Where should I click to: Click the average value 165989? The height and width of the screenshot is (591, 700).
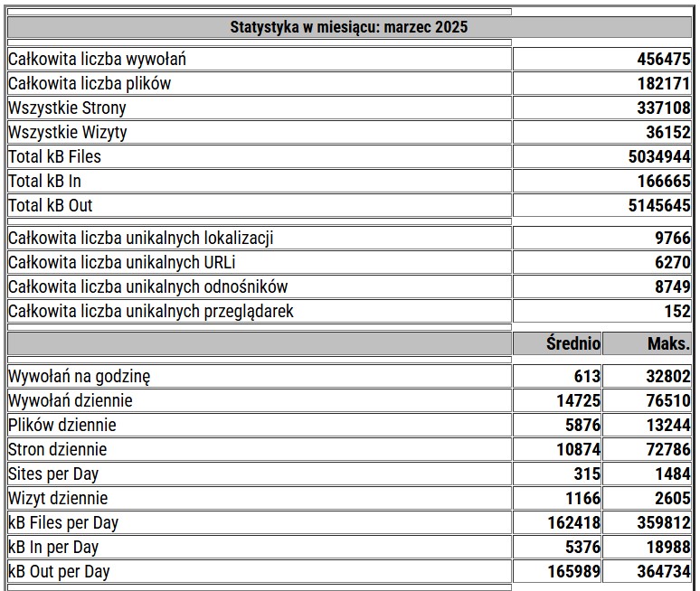pos(573,571)
